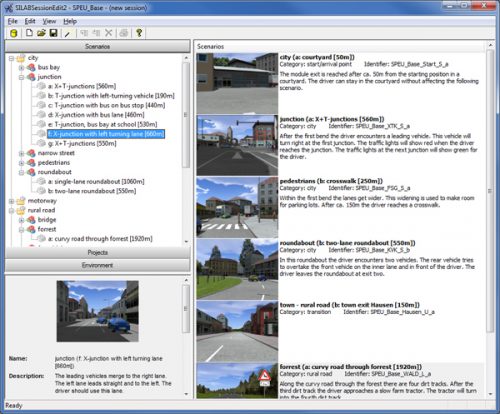This screenshot has width=500, height=414.
Task: Select 'f: X-junction with left turning lane'
Action: (x=106, y=134)
